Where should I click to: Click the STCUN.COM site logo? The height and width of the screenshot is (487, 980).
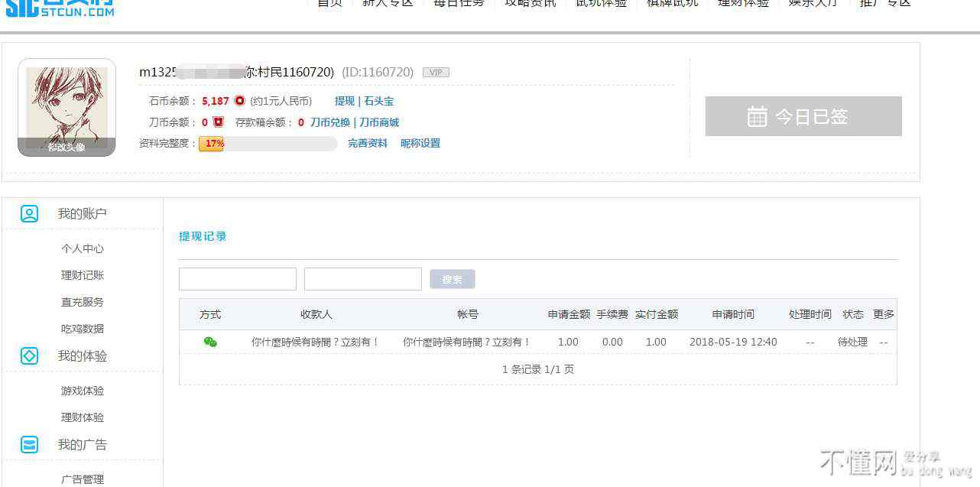pyautogui.click(x=60, y=8)
